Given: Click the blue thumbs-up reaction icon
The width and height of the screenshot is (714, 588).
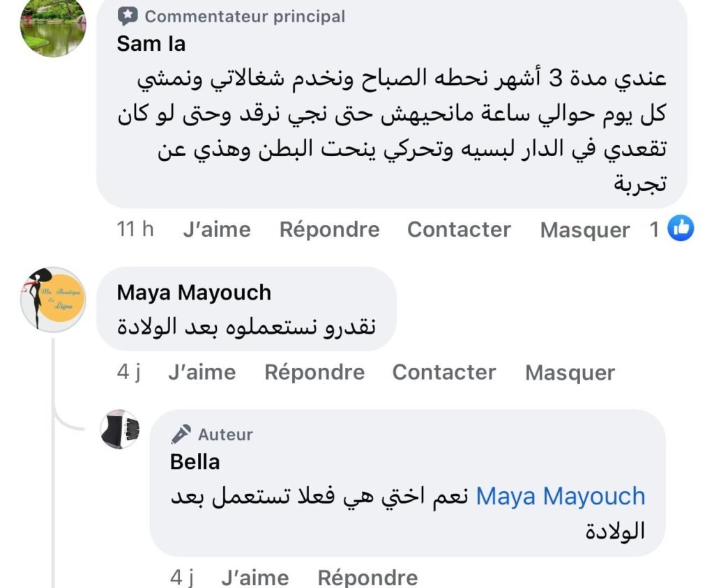Looking at the screenshot, I should click(681, 229).
